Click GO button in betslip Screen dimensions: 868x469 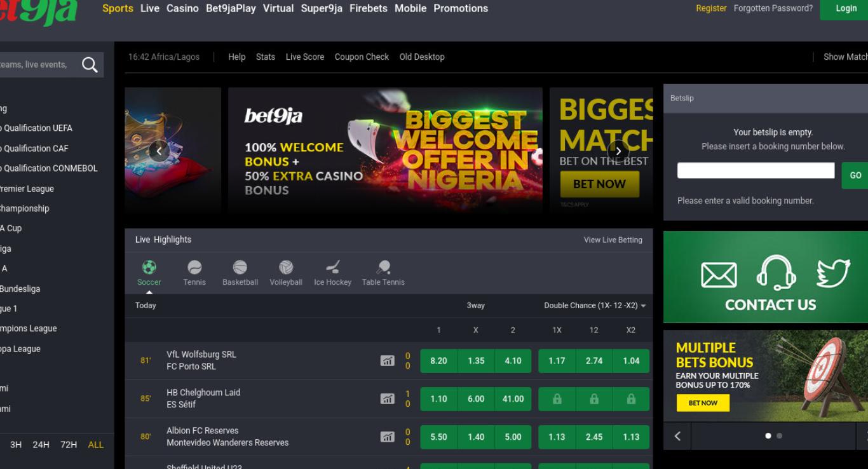(x=855, y=175)
